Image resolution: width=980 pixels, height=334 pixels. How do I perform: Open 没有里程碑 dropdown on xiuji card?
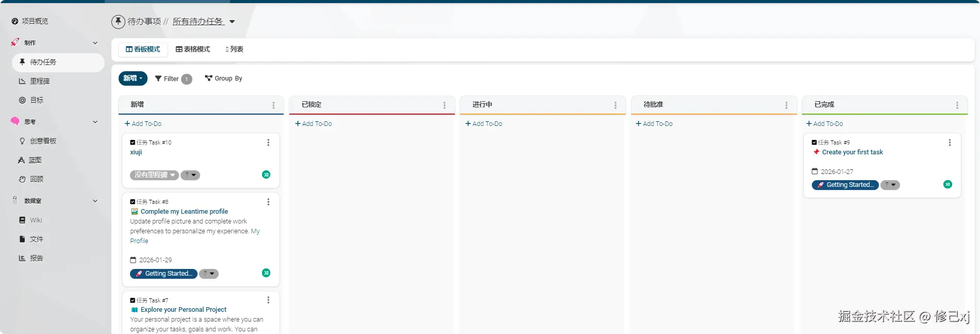[x=154, y=175]
